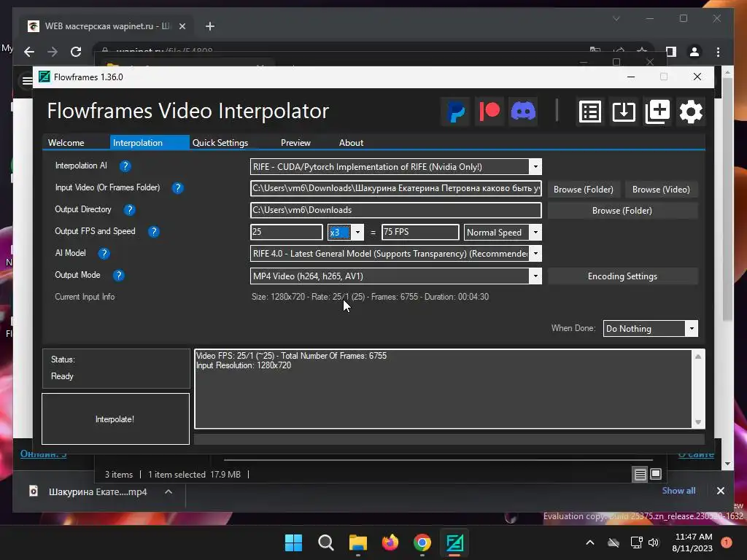
Task: Click the Input Video path field
Action: click(x=395, y=188)
